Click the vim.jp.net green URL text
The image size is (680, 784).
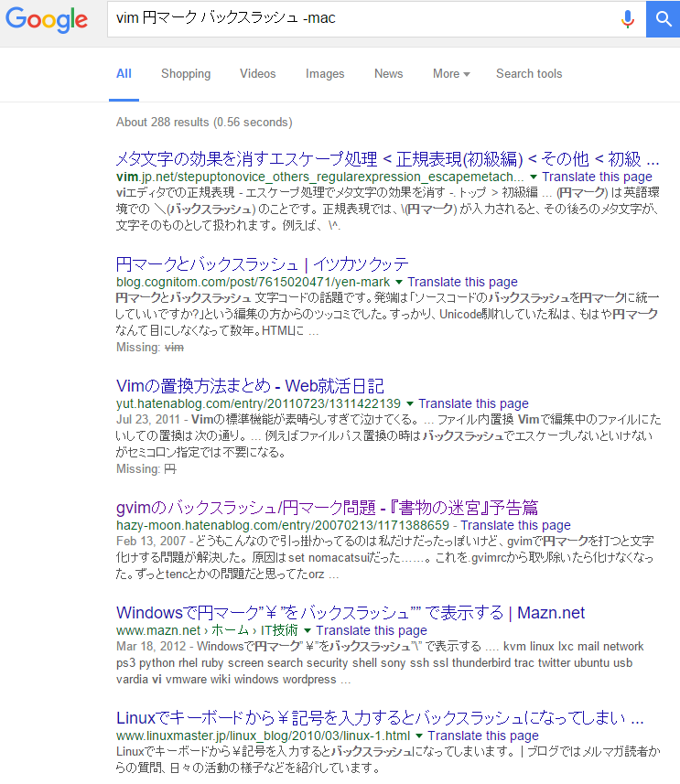(319, 177)
